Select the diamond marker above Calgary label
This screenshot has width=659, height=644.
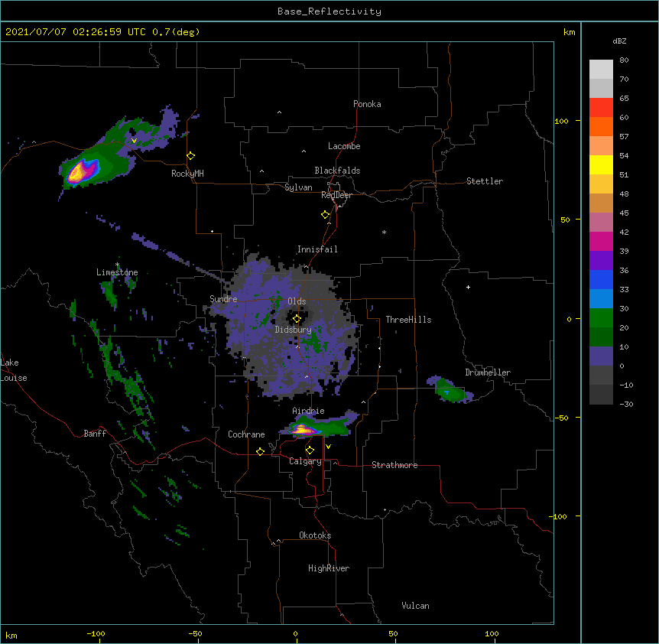tap(310, 450)
